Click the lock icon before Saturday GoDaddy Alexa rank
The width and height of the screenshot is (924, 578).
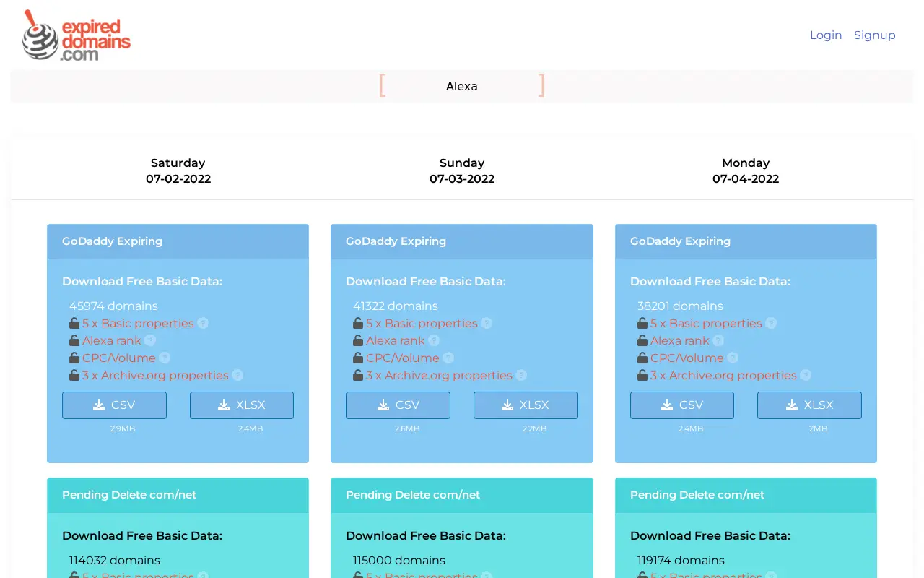[x=74, y=340]
